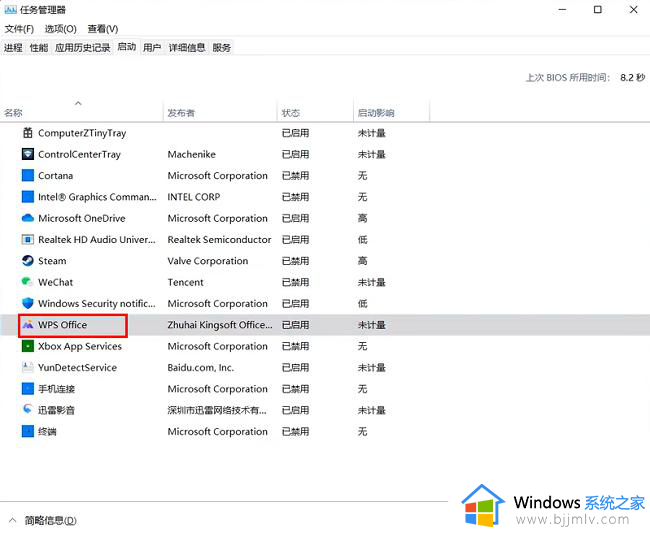The image size is (650, 533).
Task: Select the WeChat entry name
Action: (56, 282)
